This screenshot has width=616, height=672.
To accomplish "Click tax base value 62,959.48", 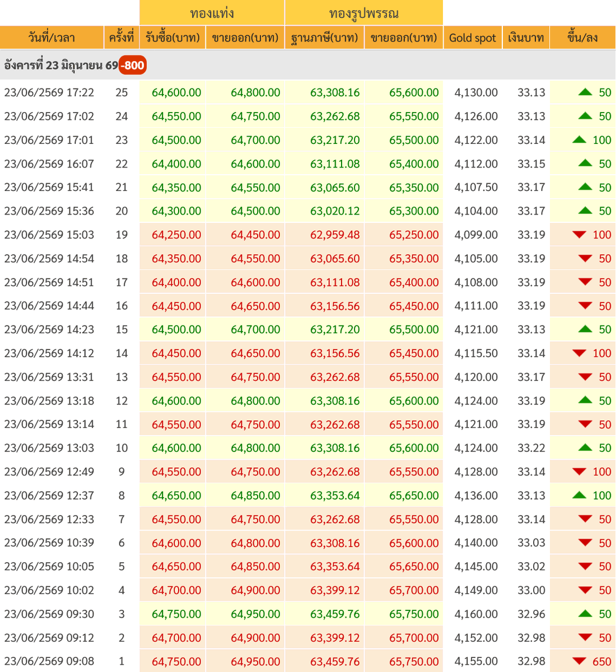I will (335, 235).
